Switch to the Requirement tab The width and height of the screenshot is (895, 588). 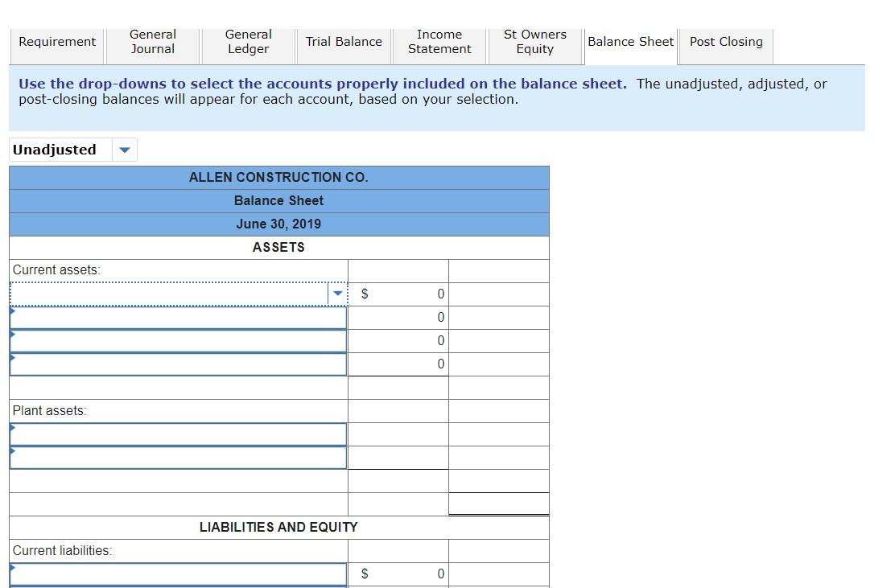pyautogui.click(x=56, y=42)
